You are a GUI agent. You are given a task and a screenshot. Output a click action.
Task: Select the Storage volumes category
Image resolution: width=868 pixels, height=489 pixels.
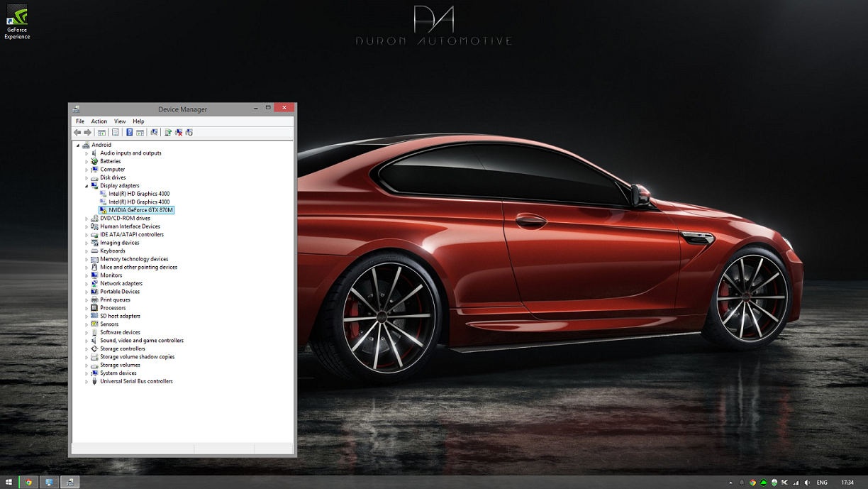click(x=120, y=366)
